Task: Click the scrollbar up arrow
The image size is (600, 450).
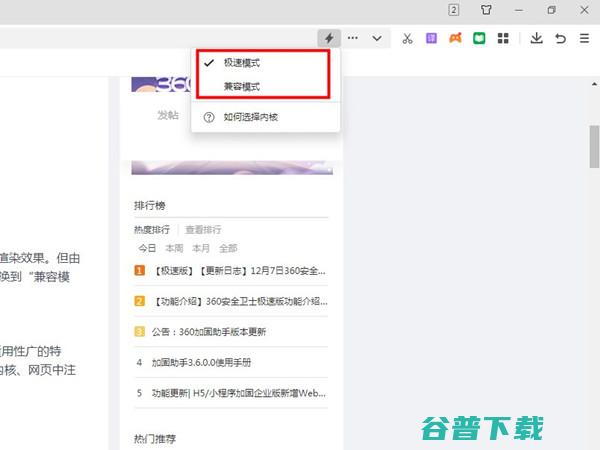Action: click(x=594, y=84)
